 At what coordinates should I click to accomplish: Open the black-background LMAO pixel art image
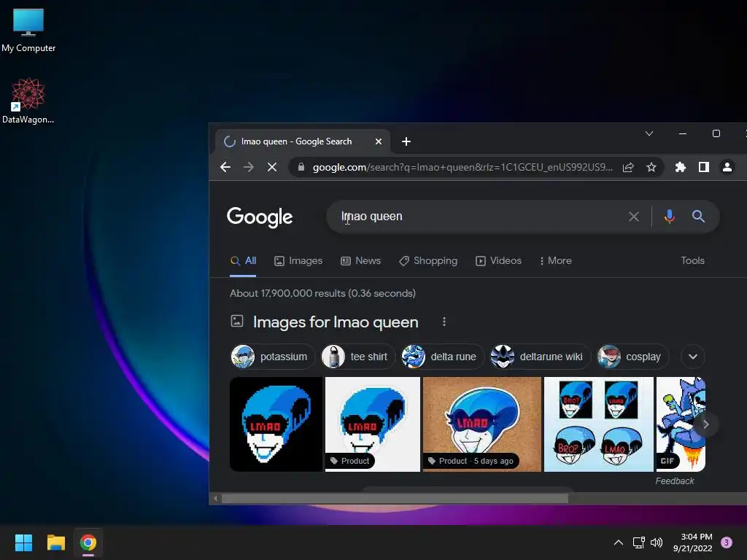(x=276, y=424)
